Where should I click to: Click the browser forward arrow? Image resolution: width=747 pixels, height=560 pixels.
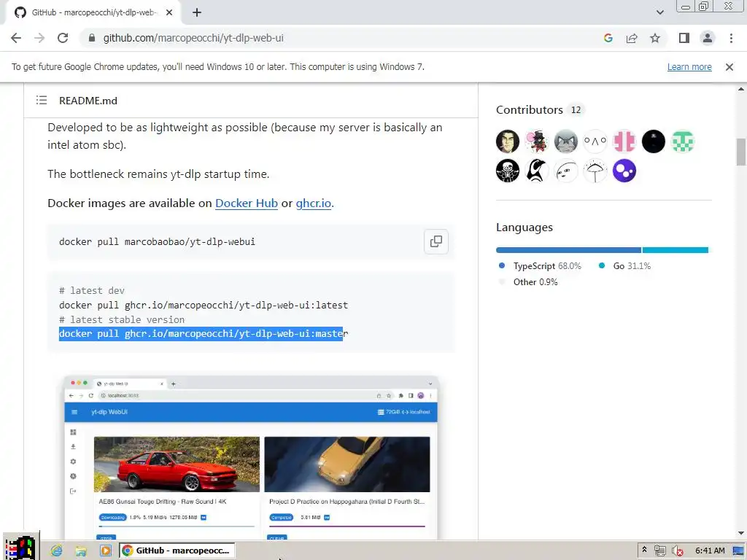click(x=39, y=38)
